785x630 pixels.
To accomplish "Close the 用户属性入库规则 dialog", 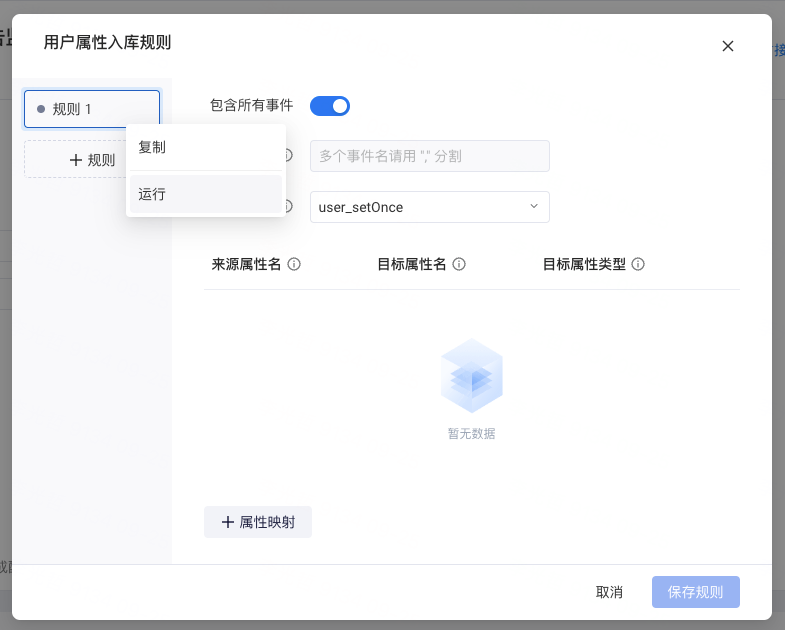I will (728, 46).
